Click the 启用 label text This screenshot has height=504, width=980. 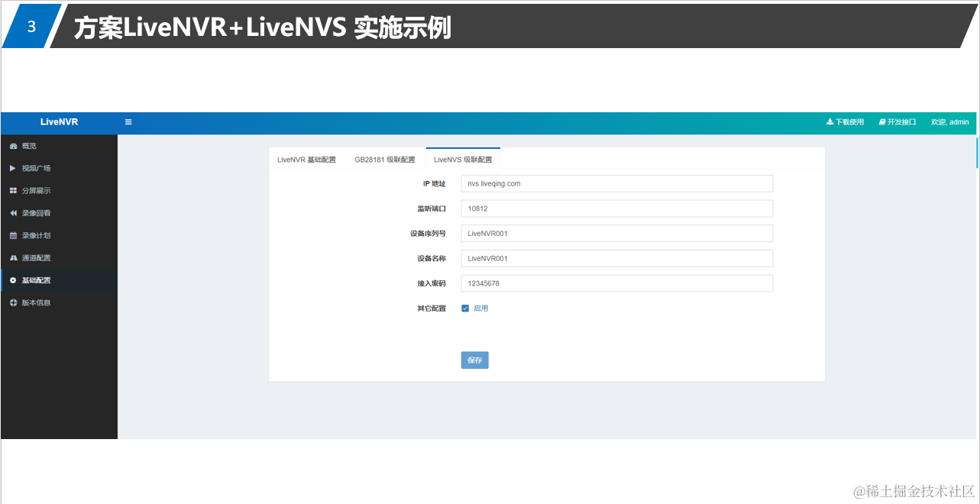pyautogui.click(x=480, y=309)
